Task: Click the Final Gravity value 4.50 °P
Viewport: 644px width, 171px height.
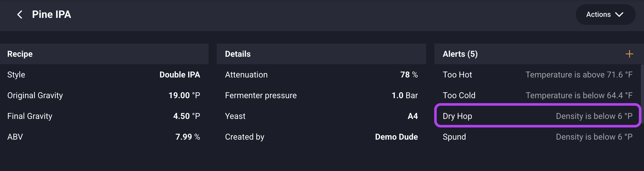Action: 187,116
